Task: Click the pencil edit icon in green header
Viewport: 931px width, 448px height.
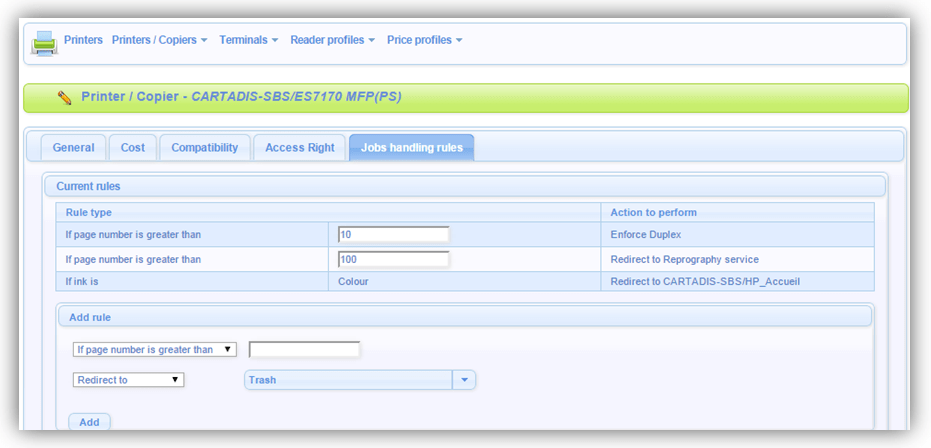Action: tap(65, 98)
